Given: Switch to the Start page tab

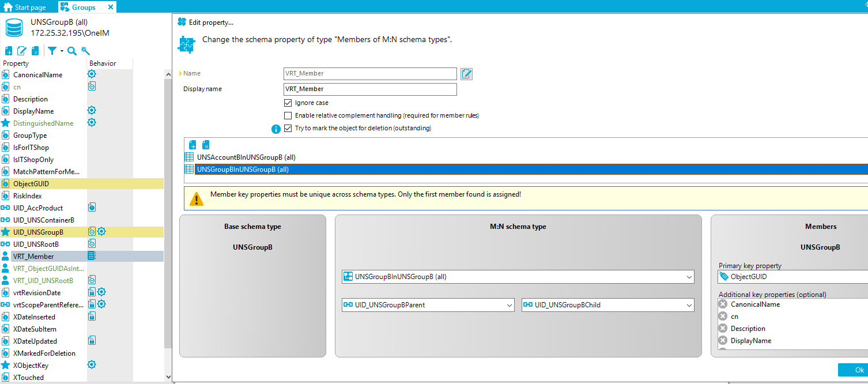Looking at the screenshot, I should pyautogui.click(x=25, y=7).
